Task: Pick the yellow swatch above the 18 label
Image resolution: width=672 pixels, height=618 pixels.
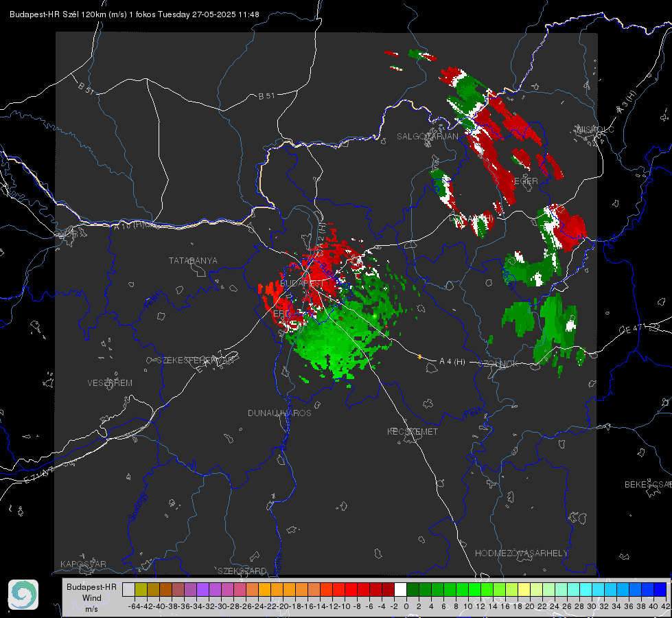Action: [524, 589]
